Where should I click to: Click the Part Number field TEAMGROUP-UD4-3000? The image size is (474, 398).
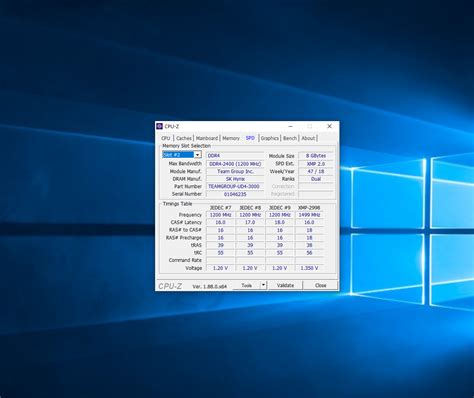235,186
